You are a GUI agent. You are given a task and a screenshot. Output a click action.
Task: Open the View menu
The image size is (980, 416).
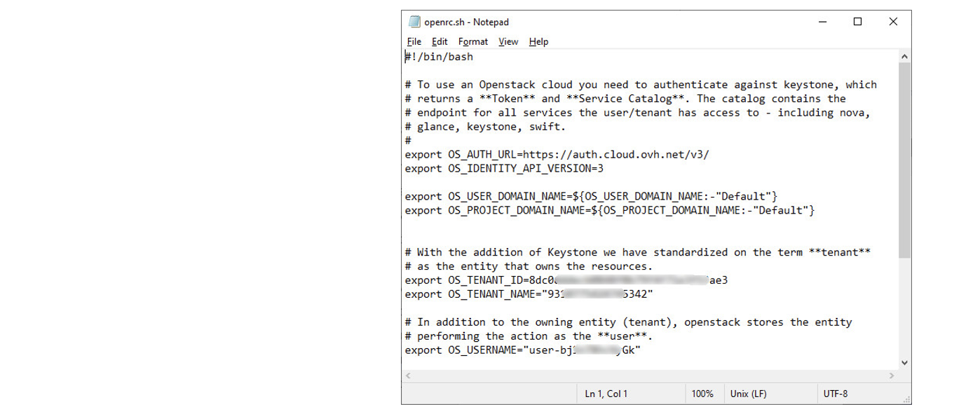(508, 42)
